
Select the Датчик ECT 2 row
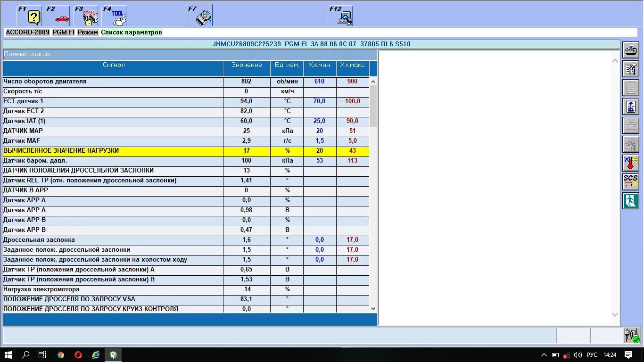[x=186, y=111]
